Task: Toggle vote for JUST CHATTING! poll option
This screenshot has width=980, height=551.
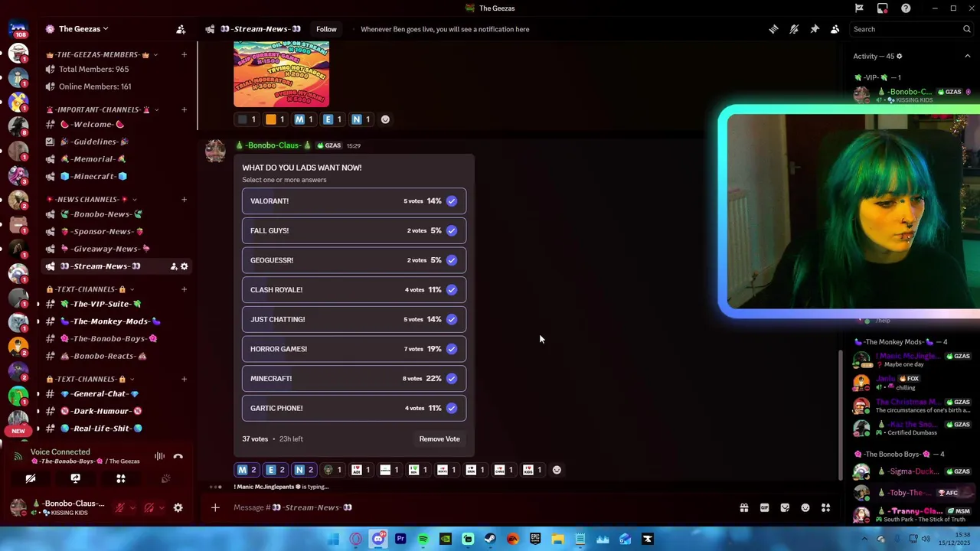Action: 354,319
